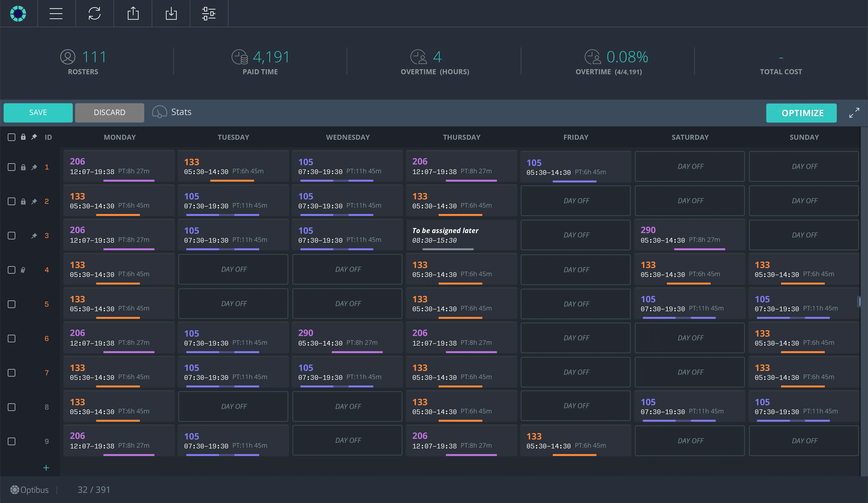Viewport: 868px width, 503px height.
Task: Click the download/import icon in toolbar
Action: click(171, 13)
